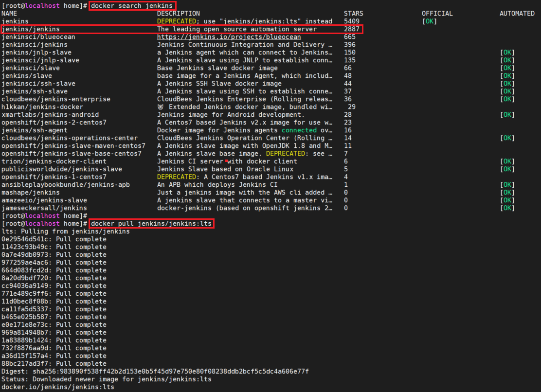Click the AUTOMATED column header
This screenshot has width=541, height=392.
517,14
